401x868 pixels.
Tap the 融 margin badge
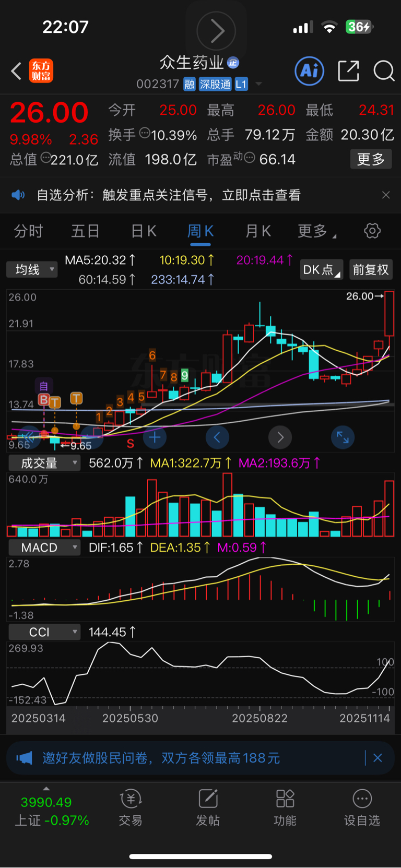[190, 84]
